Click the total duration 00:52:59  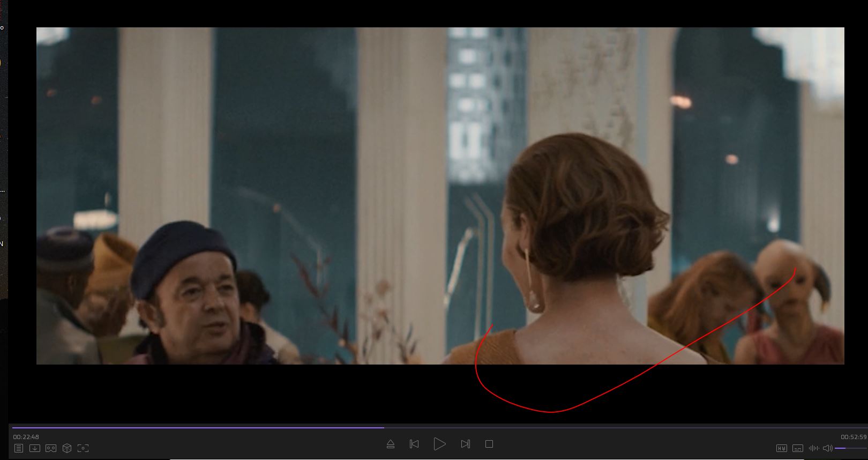click(x=853, y=437)
